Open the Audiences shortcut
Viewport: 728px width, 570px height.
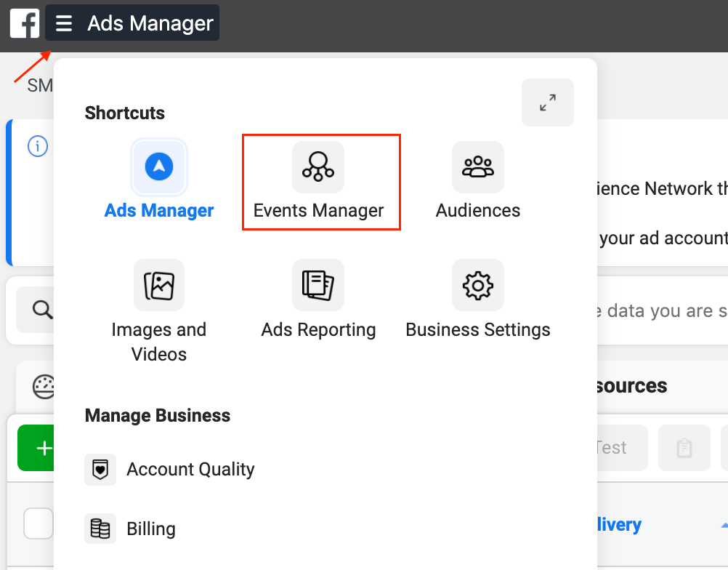[x=478, y=166]
